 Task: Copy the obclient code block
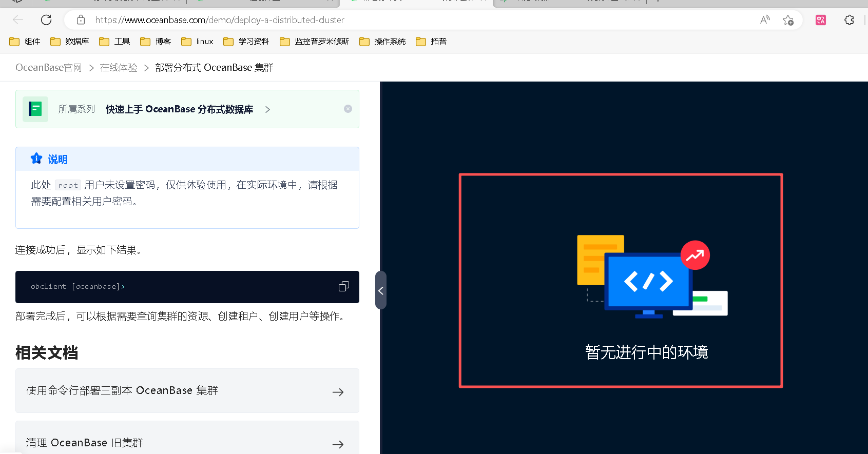(x=344, y=286)
